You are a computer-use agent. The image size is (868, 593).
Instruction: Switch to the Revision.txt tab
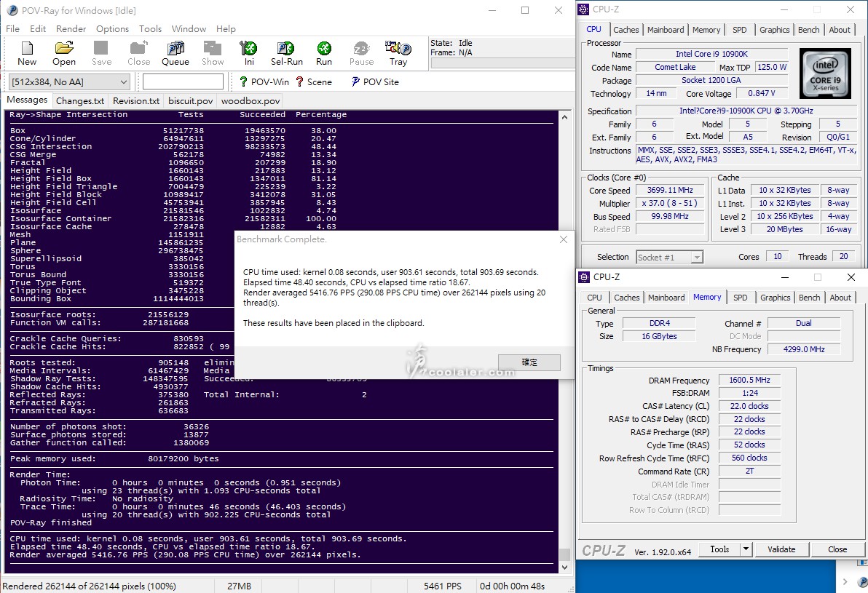pos(136,101)
